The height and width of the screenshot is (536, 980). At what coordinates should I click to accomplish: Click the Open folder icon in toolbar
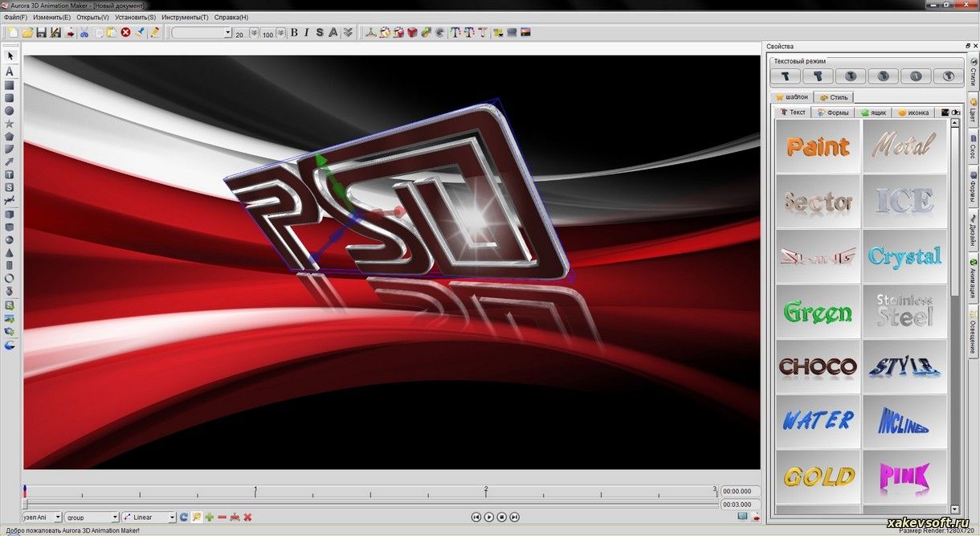[27, 33]
